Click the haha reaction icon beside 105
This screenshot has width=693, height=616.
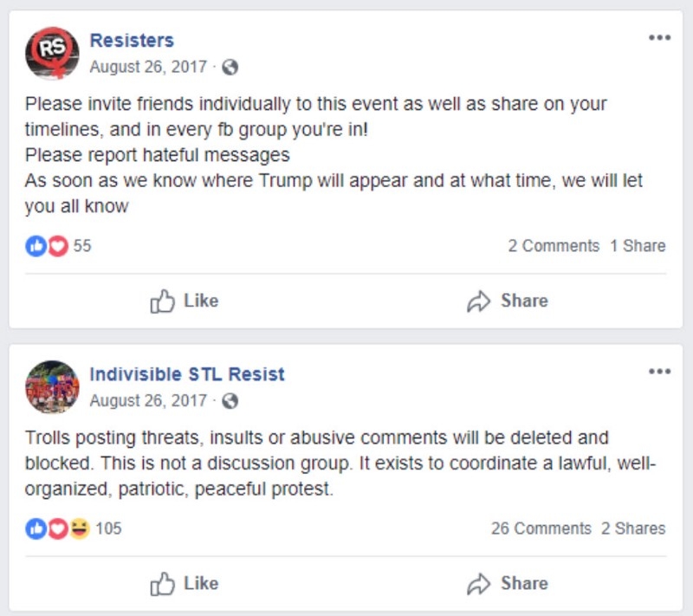[79, 528]
